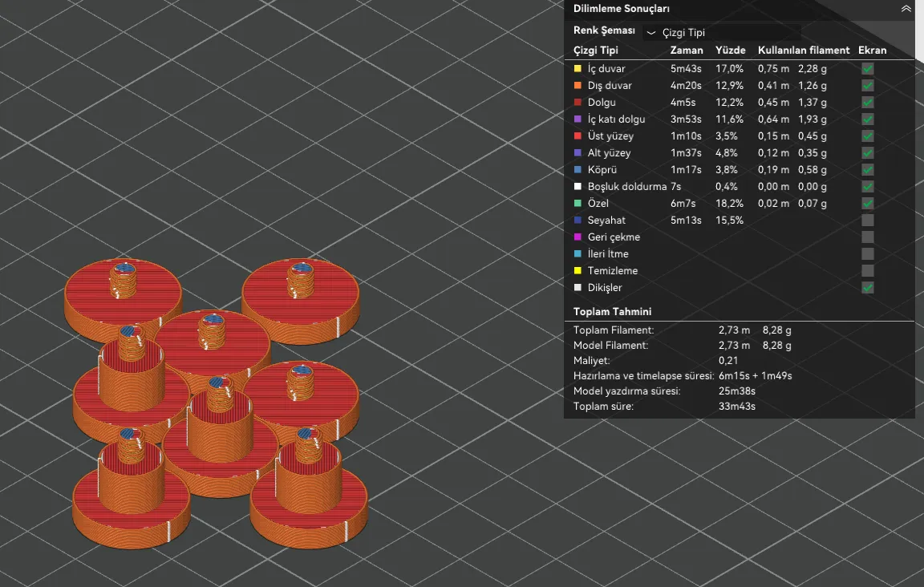The width and height of the screenshot is (924, 587).
Task: Click the dark red Dolgu color swatch
Action: [577, 102]
